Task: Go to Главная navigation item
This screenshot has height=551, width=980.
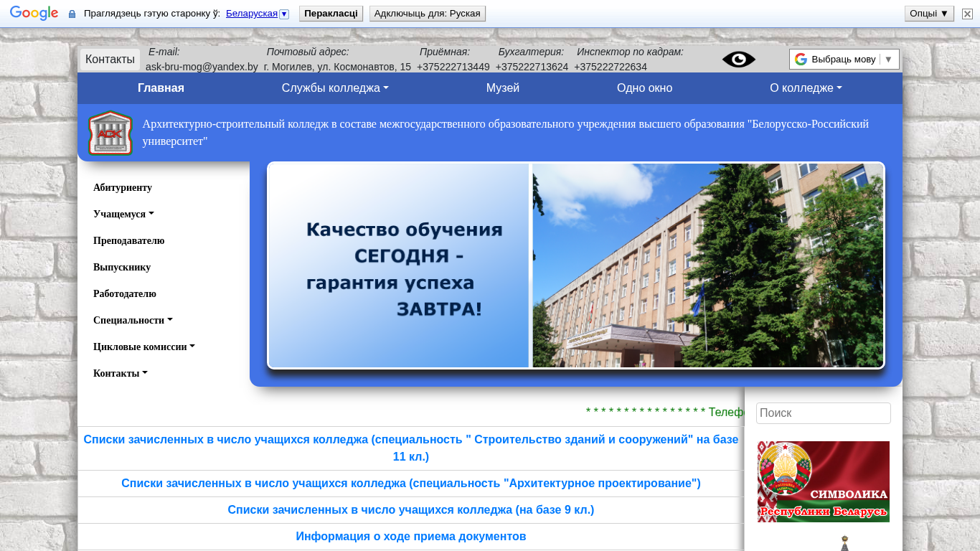Action: pos(161,88)
